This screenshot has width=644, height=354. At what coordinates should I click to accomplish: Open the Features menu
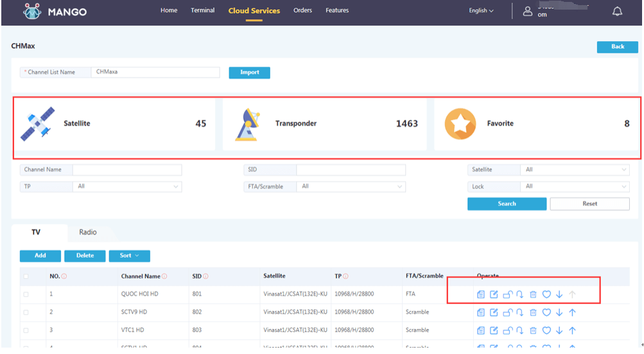click(337, 10)
